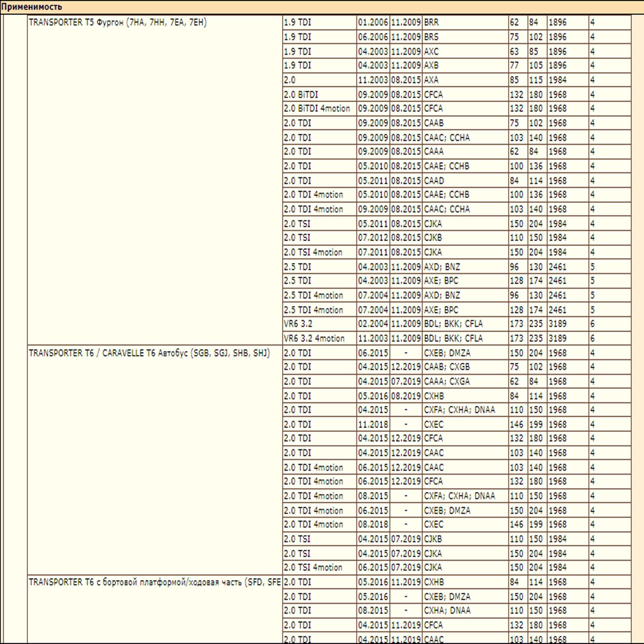Select the 11.2018 start date cell
Image resolution: width=644 pixels, height=644 pixels.
(373, 424)
